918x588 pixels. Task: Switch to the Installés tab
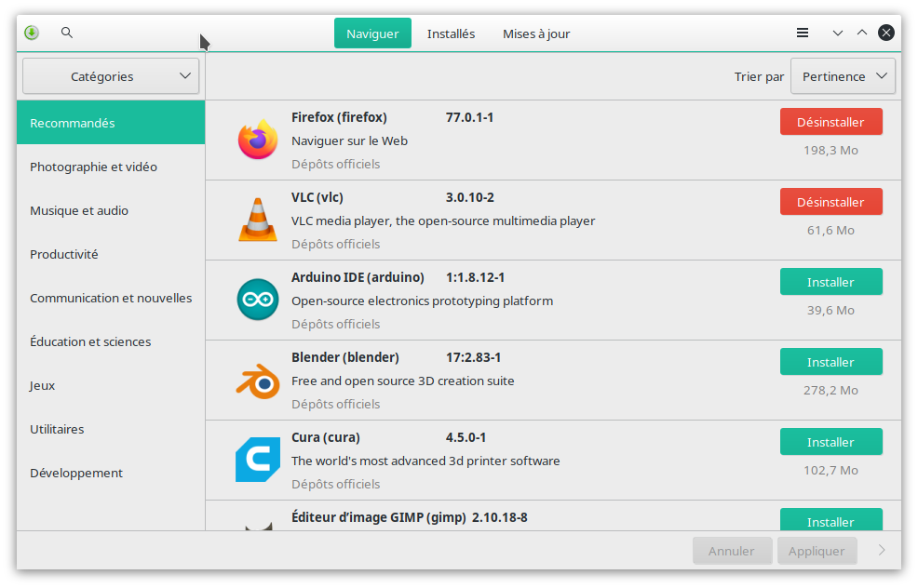coord(451,33)
